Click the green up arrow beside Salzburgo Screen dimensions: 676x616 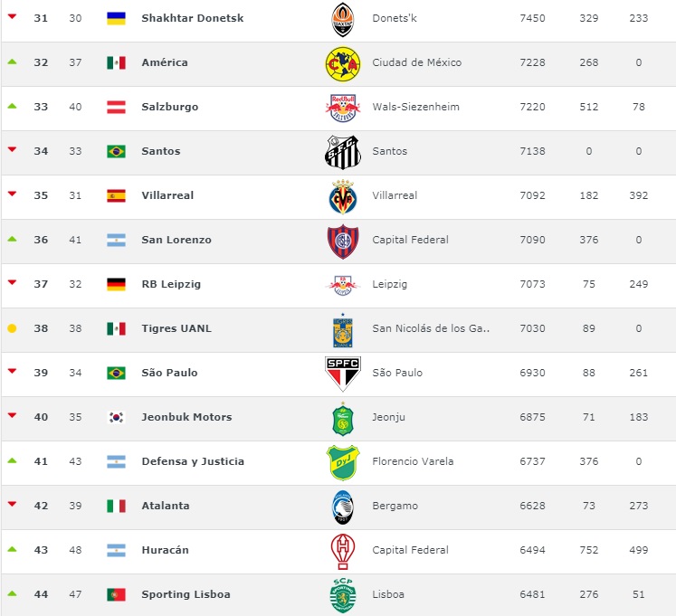(x=12, y=106)
